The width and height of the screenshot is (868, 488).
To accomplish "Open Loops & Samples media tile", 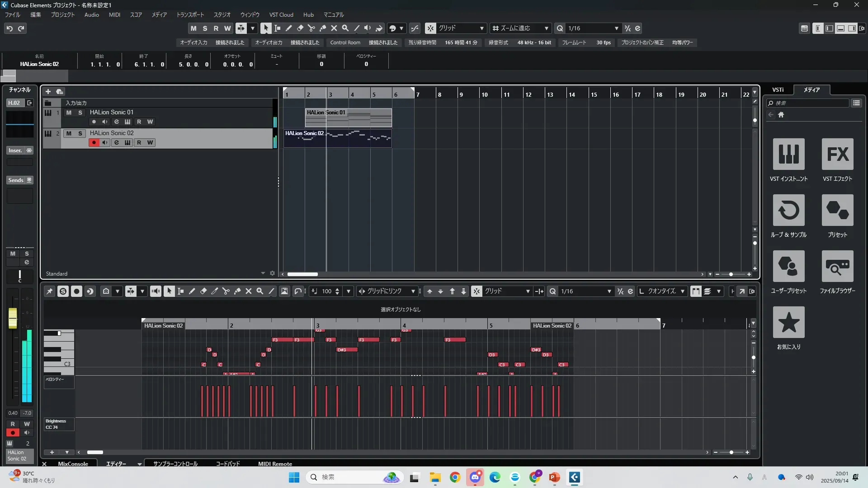I will coord(788,210).
